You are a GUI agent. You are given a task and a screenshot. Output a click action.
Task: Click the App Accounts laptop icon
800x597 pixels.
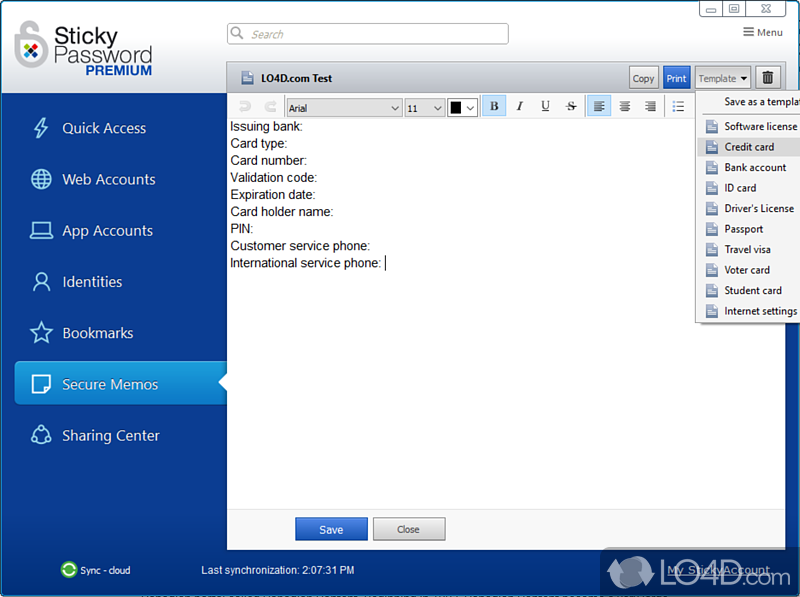[x=41, y=231]
